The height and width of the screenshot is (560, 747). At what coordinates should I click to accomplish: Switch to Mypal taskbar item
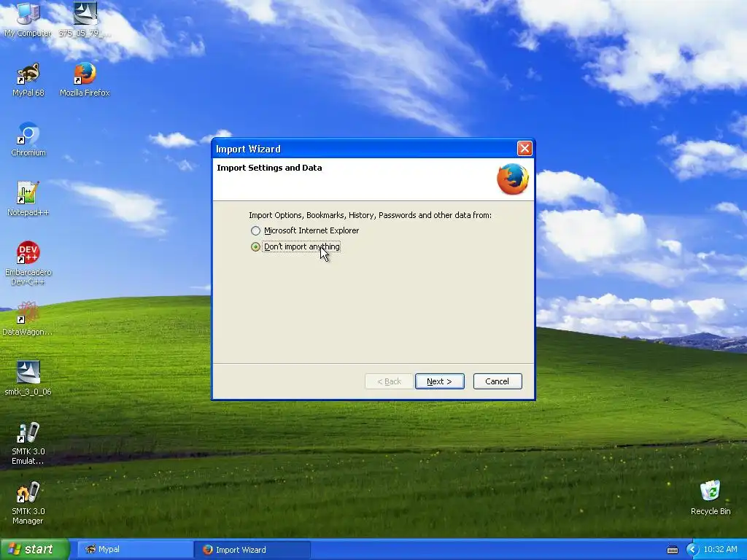[135, 550]
